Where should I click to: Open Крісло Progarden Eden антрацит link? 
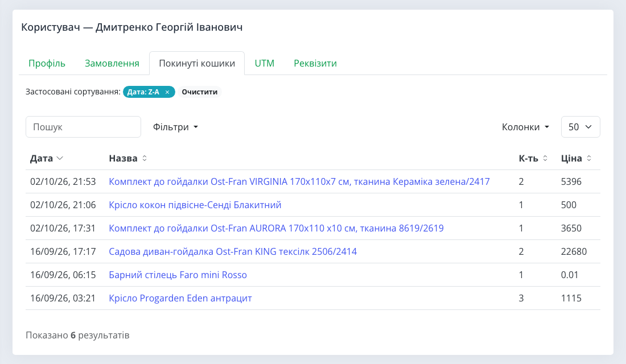tap(180, 299)
